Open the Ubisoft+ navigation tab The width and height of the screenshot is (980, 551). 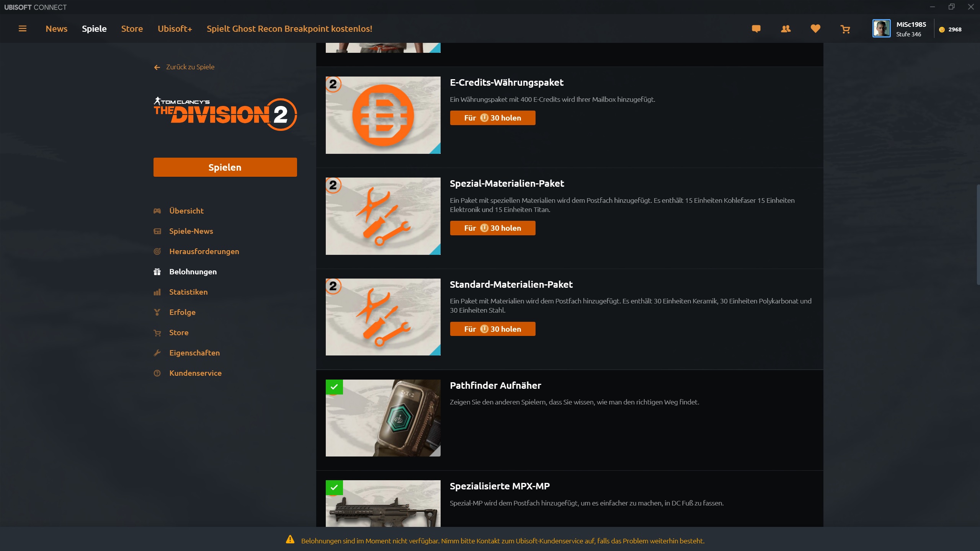pyautogui.click(x=175, y=29)
